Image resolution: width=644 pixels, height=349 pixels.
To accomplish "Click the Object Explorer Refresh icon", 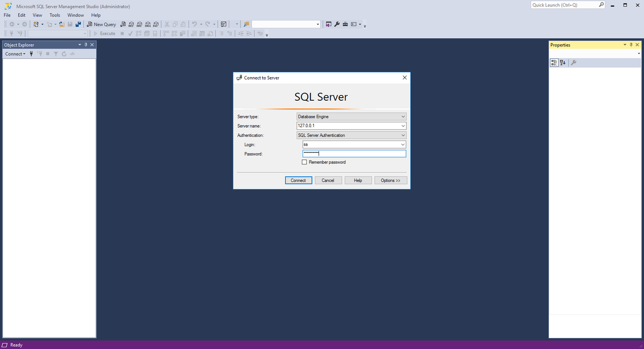I will pos(64,54).
